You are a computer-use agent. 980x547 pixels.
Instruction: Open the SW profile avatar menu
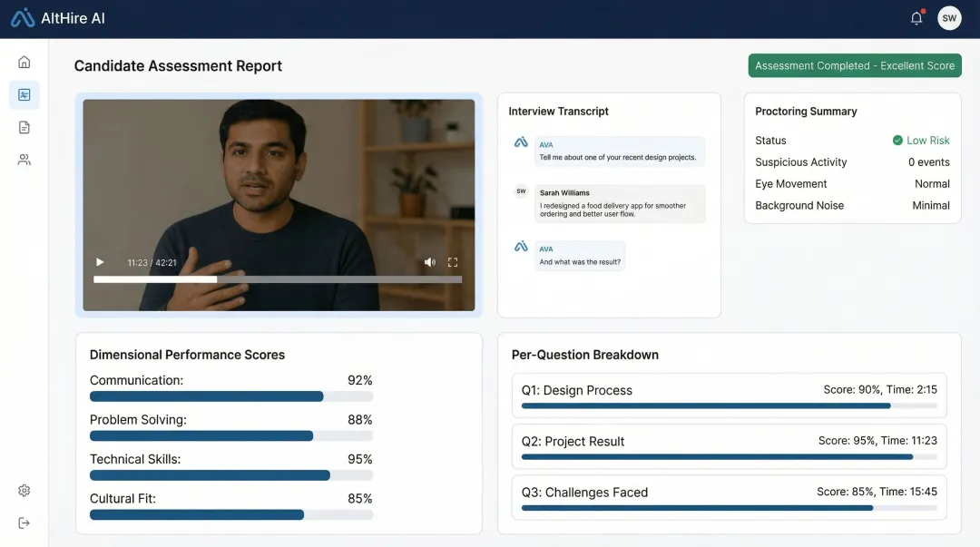(948, 17)
